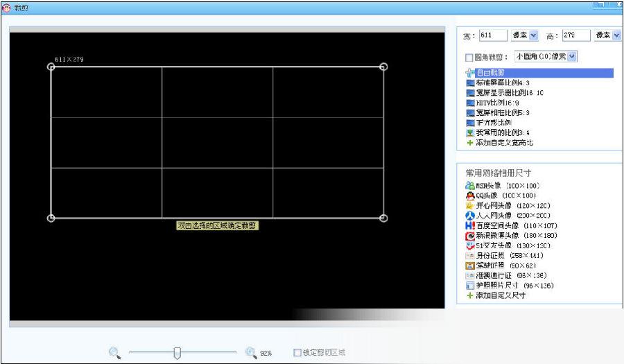
Task: Choose the MSN头像 100×100 icon
Action: (x=470, y=185)
